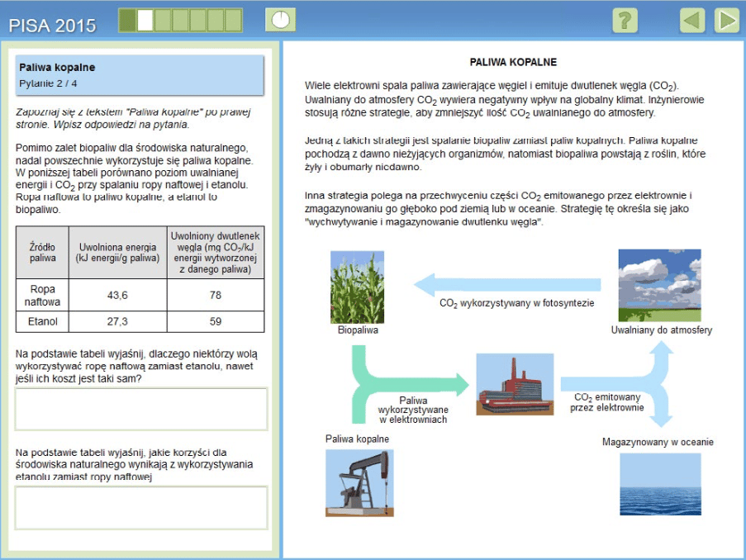
Task: Click the 'Magazynowany w oceanie' diagram label
Action: [x=658, y=442]
